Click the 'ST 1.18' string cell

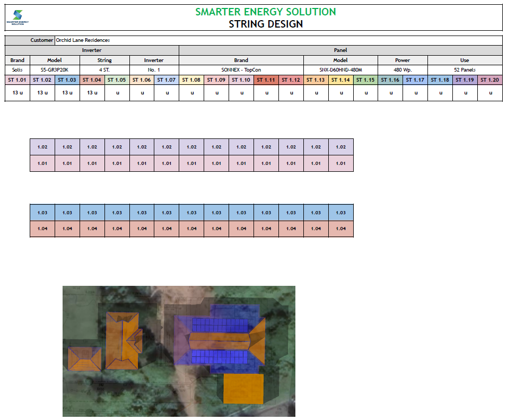click(440, 80)
